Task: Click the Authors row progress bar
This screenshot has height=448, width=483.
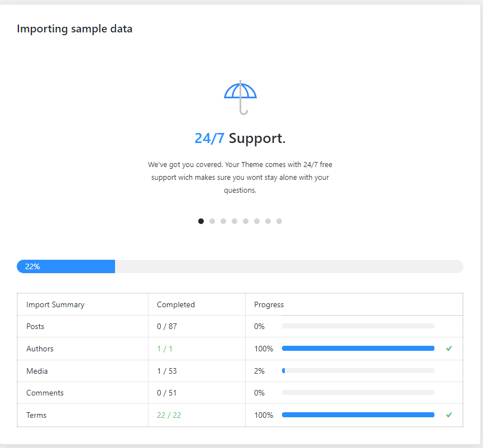Action: click(358, 349)
